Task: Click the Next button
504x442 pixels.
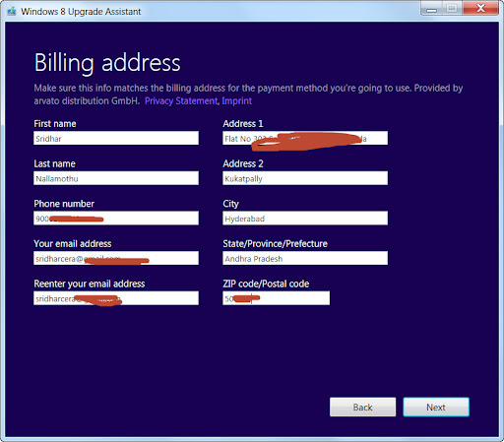Action: pos(436,407)
